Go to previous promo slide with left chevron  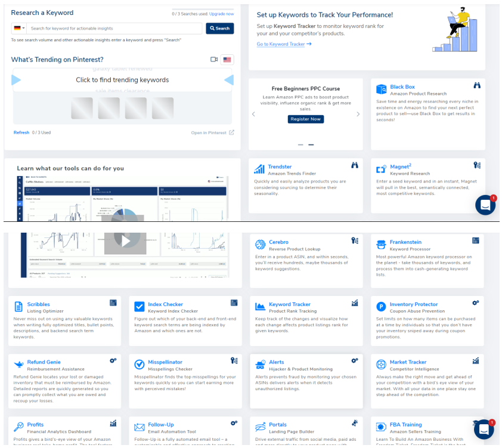[x=253, y=114]
